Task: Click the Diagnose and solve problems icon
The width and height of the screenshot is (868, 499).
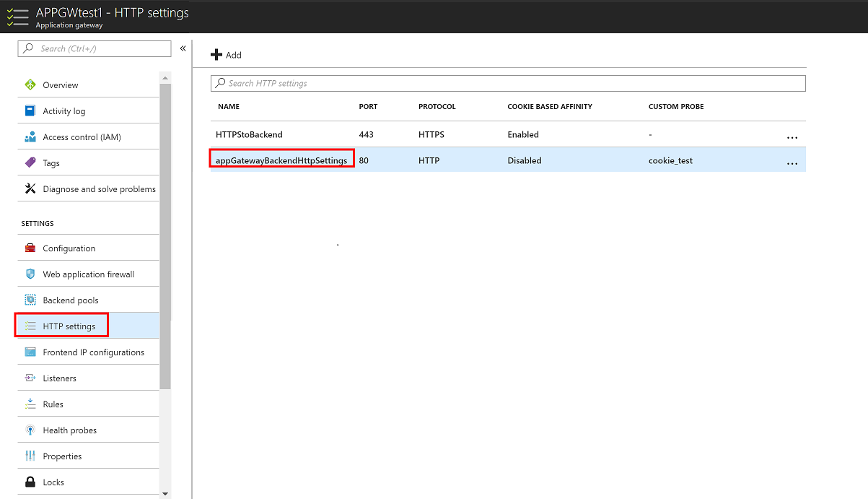Action: pos(30,188)
